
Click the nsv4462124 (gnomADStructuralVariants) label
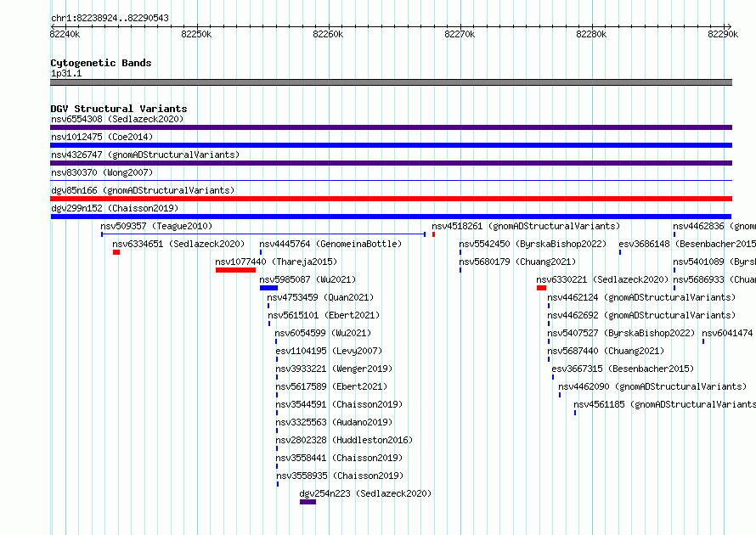click(641, 297)
